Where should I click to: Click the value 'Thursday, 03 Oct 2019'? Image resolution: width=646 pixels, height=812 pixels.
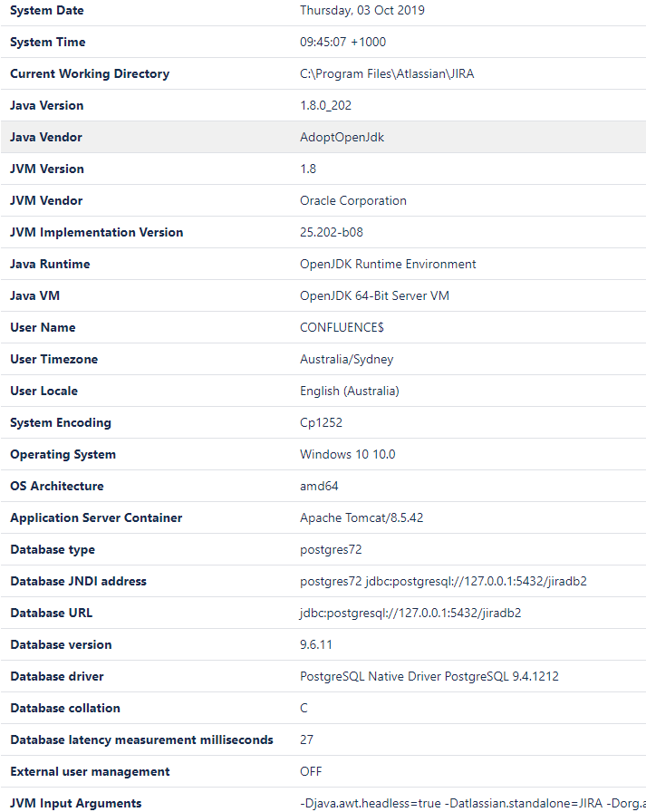pos(362,10)
